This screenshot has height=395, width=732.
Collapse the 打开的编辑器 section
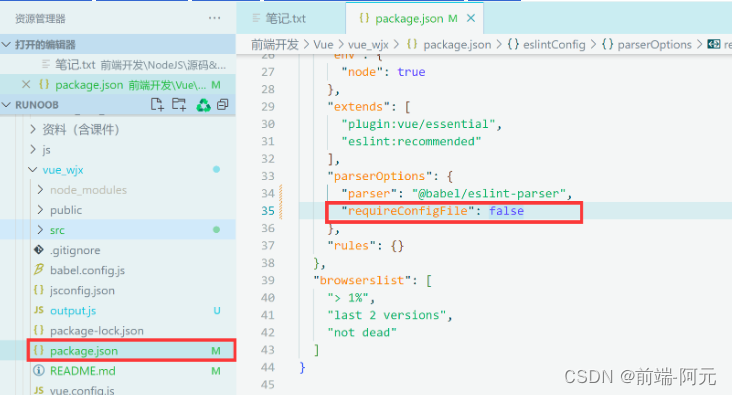point(7,45)
